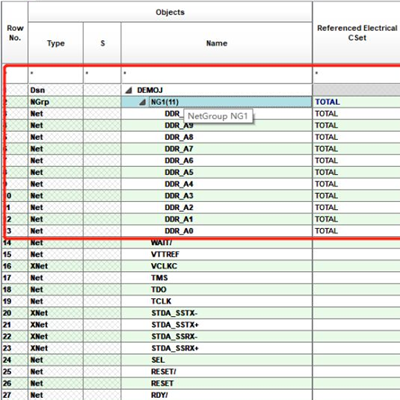400x400 pixels.
Task: Select XNet STDA_SSRX+
Action: click(x=217, y=348)
